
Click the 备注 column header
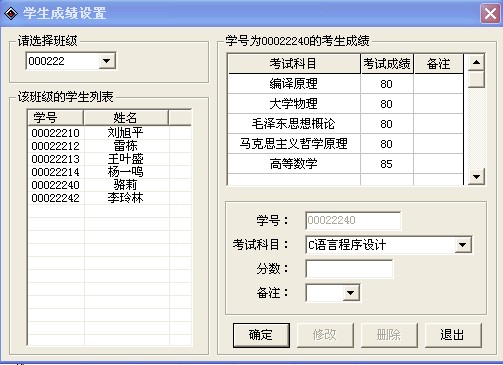tap(438, 63)
